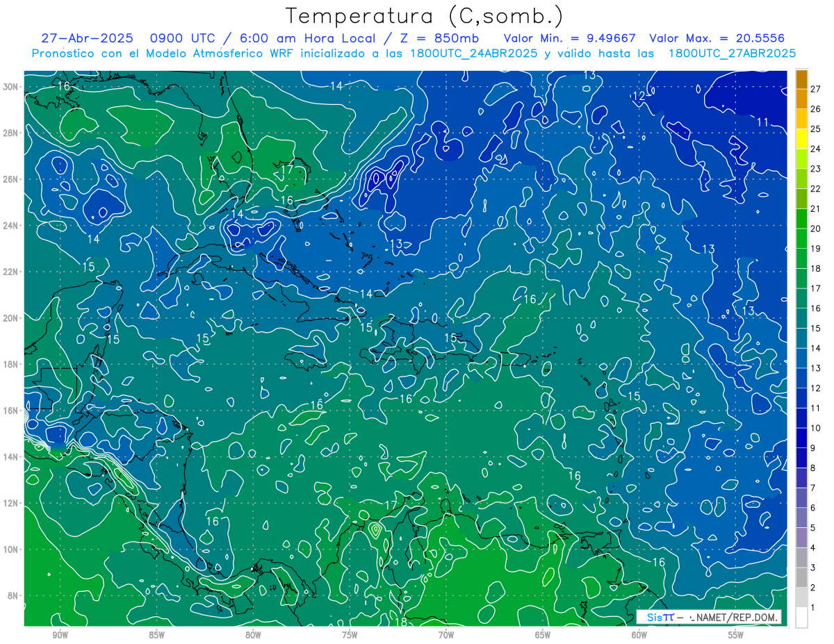
Task: Click the 14N latitude axis label
Action: coord(12,456)
